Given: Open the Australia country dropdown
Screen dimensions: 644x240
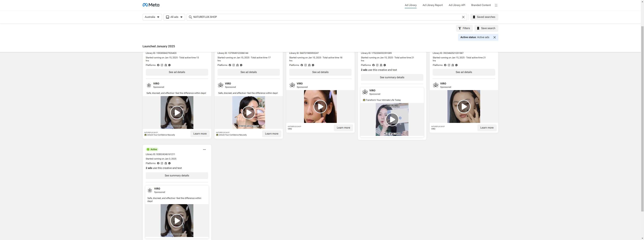Looking at the screenshot, I should (x=152, y=17).
